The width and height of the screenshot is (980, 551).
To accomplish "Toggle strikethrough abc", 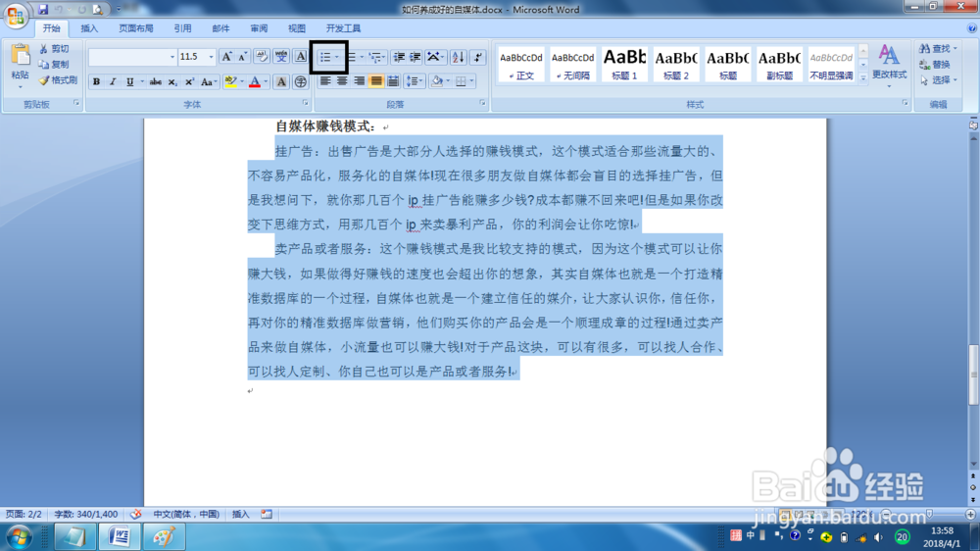I will [156, 82].
